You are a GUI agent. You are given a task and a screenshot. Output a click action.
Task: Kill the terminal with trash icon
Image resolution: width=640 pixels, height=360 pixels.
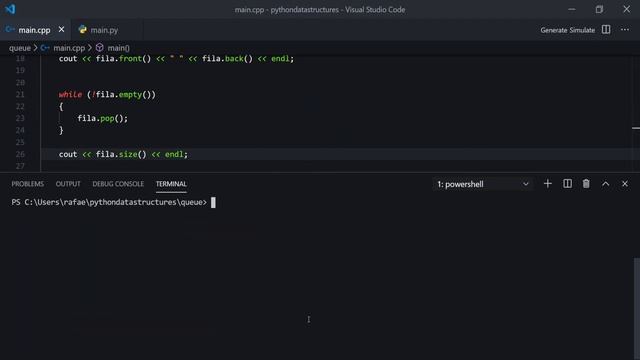586,184
